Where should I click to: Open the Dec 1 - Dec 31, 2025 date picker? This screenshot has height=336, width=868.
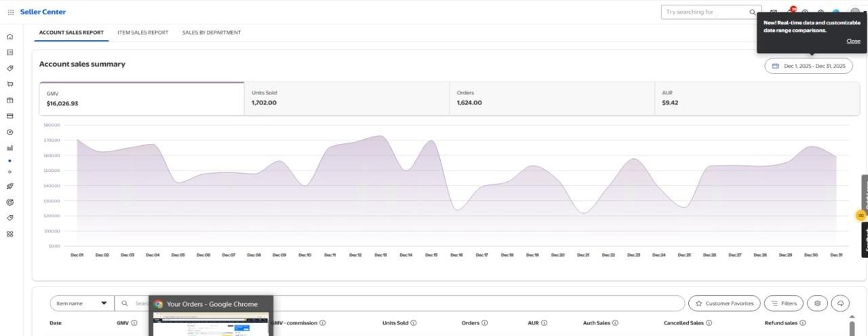(x=808, y=66)
